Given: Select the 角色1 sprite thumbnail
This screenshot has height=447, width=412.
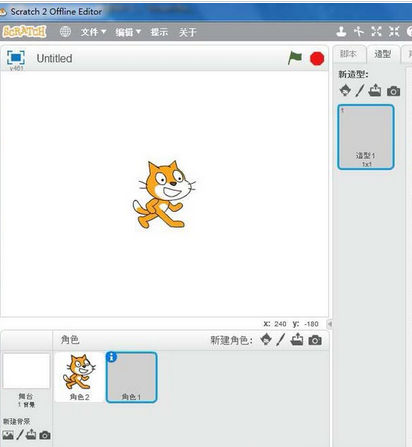Looking at the screenshot, I should coord(131,377).
